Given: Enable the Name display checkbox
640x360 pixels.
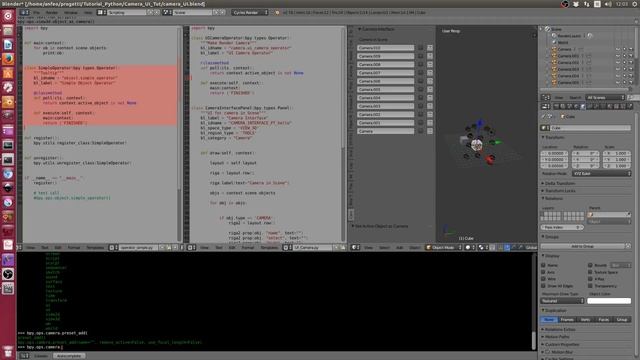Looking at the screenshot, I should coord(543,265).
